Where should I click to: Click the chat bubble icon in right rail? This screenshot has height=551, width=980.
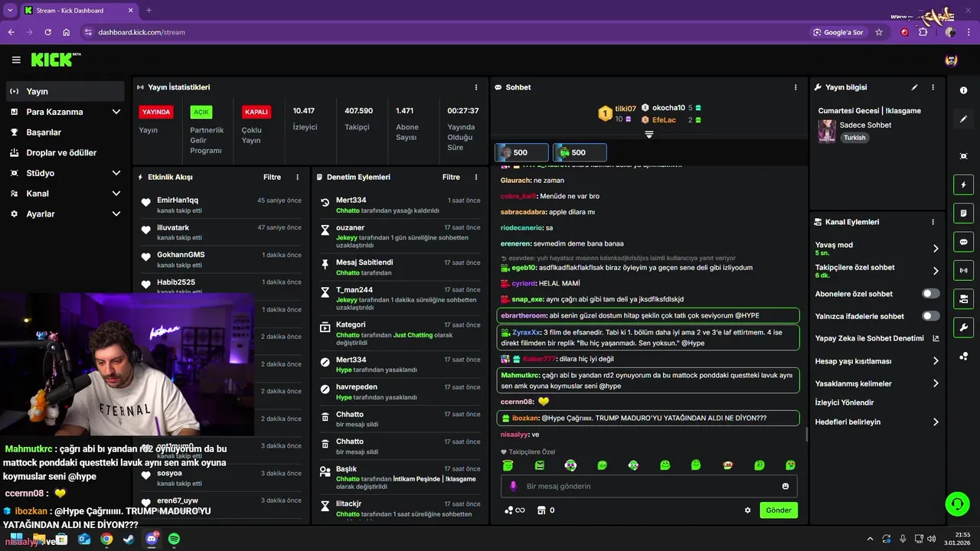coord(963,241)
